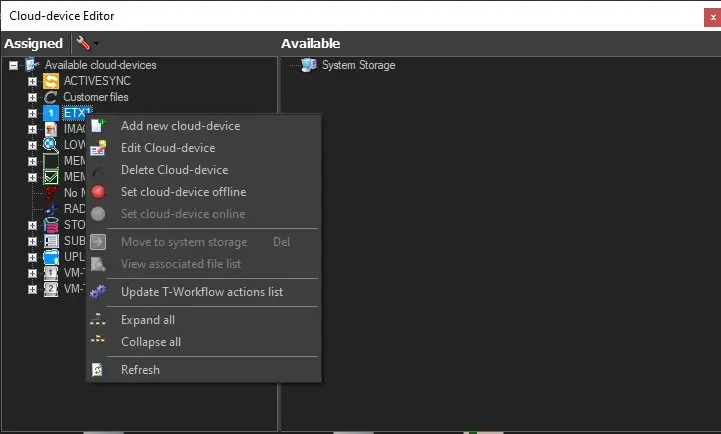Click the System Storage computer icon
721x434 pixels.
click(x=309, y=65)
